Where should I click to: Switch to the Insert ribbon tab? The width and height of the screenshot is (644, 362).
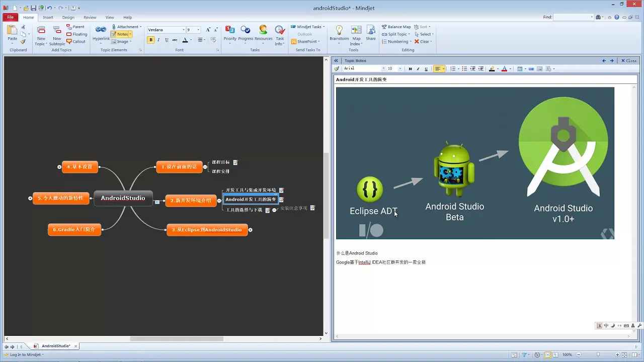click(48, 17)
